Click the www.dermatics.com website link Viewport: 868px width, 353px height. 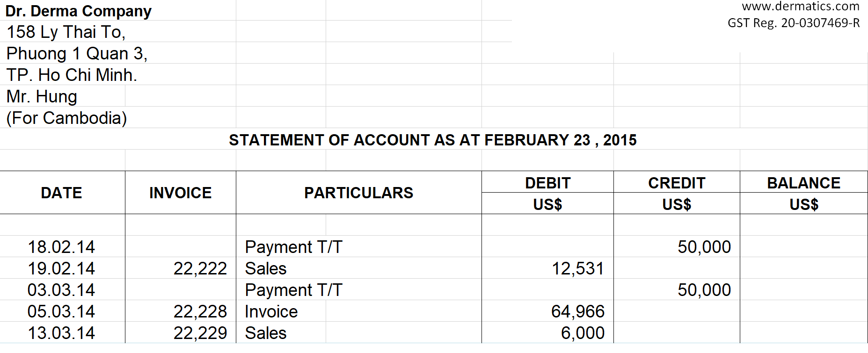(x=800, y=7)
